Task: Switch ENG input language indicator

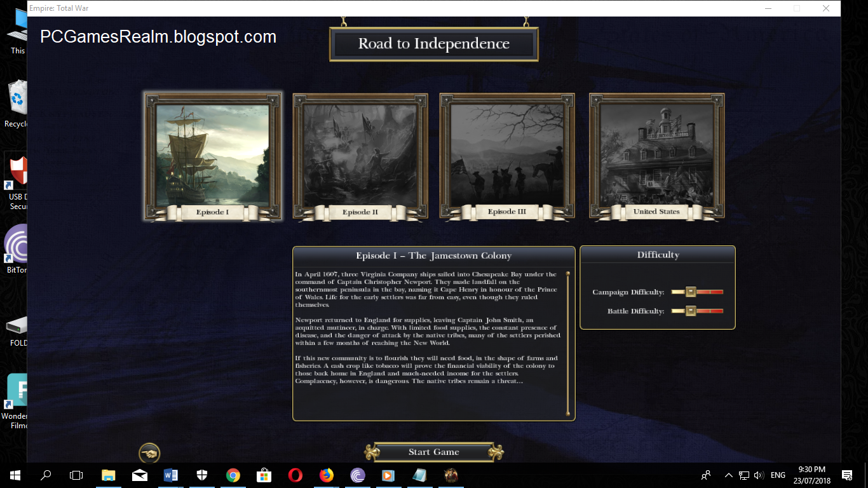Action: [778, 475]
